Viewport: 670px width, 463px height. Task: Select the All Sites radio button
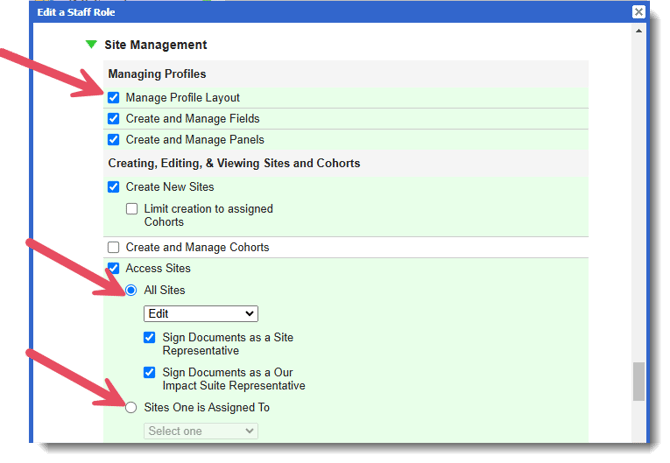(132, 290)
